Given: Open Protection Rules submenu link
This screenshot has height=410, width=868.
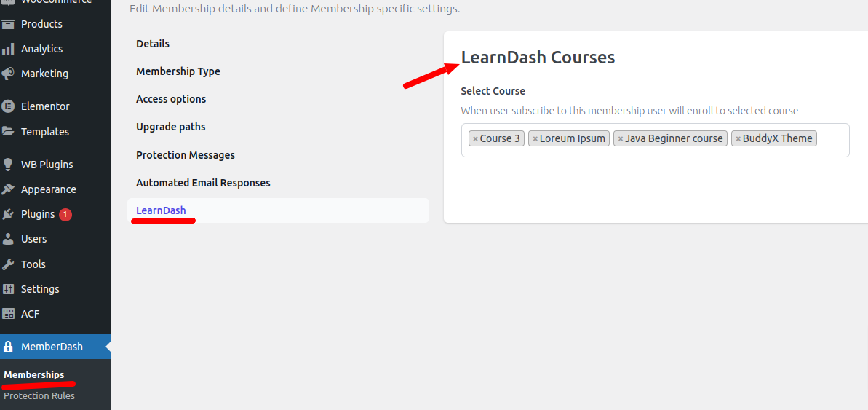Looking at the screenshot, I should tap(39, 396).
